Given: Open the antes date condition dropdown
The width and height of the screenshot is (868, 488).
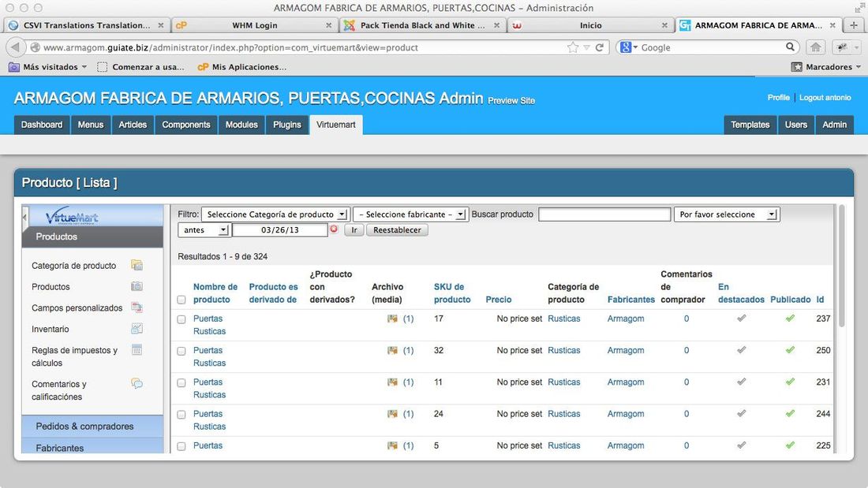Looking at the screenshot, I should (x=204, y=229).
